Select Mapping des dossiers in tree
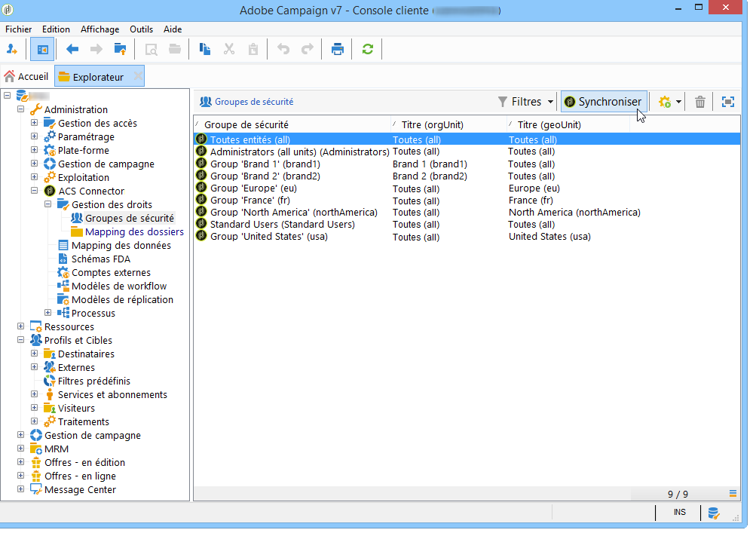 (133, 232)
